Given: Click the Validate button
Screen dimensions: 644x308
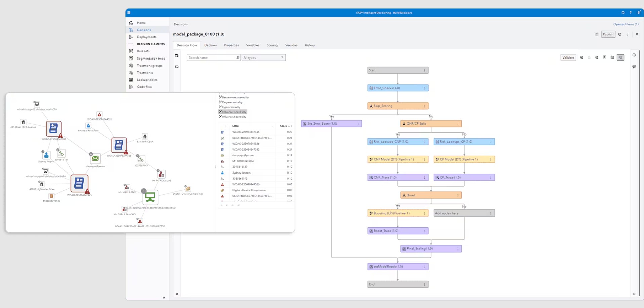Looking at the screenshot, I should (568, 57).
